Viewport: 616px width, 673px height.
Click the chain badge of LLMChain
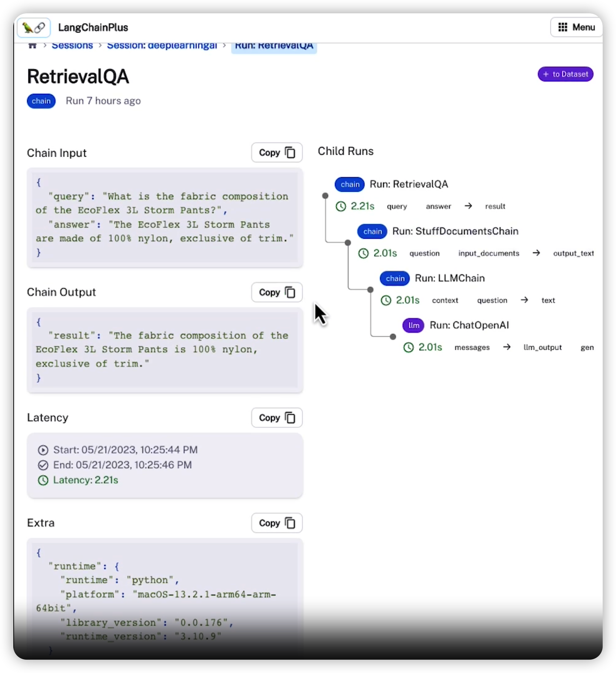coord(395,278)
